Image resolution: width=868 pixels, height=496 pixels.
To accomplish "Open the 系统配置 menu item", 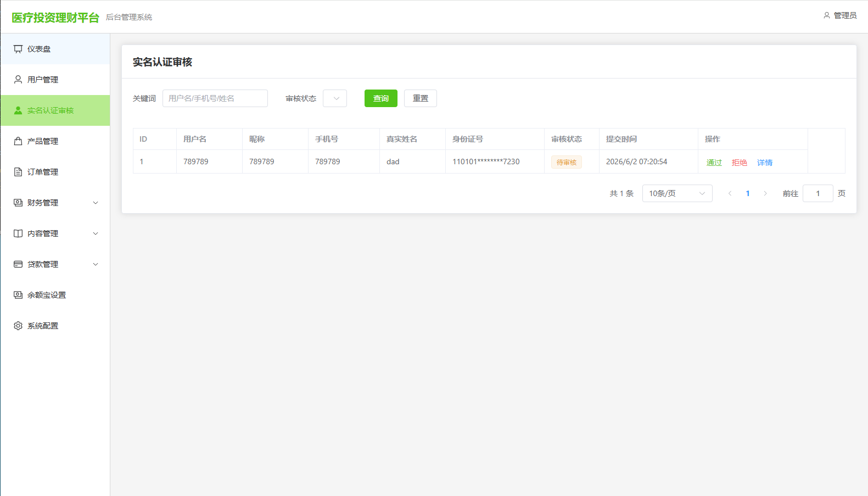I will (x=55, y=326).
